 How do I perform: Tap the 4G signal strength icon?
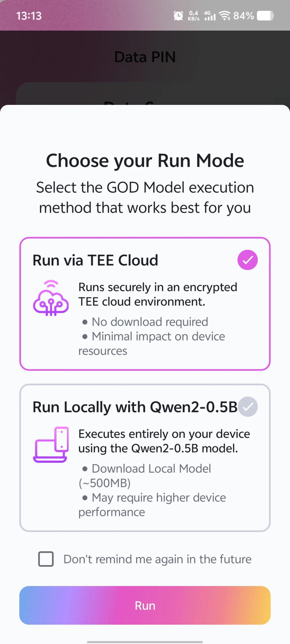point(210,16)
